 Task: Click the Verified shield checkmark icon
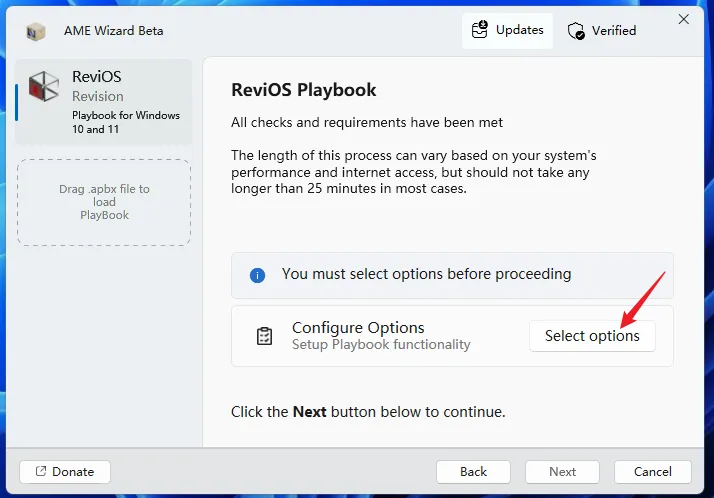576,31
